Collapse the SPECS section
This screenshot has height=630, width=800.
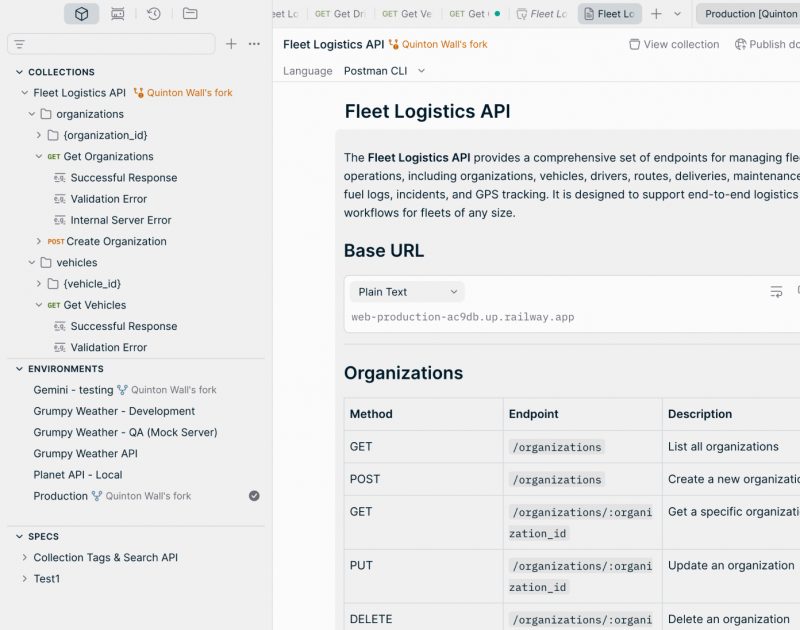pos(19,536)
